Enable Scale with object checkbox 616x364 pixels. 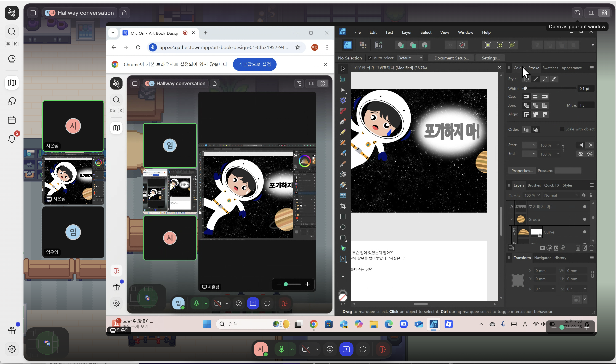[562, 129]
